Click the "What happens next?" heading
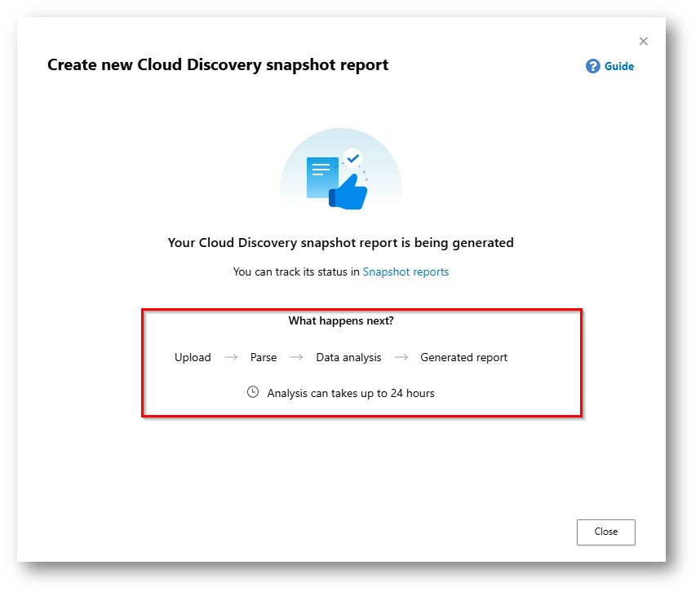Viewport: 700px width, 596px height. click(341, 320)
